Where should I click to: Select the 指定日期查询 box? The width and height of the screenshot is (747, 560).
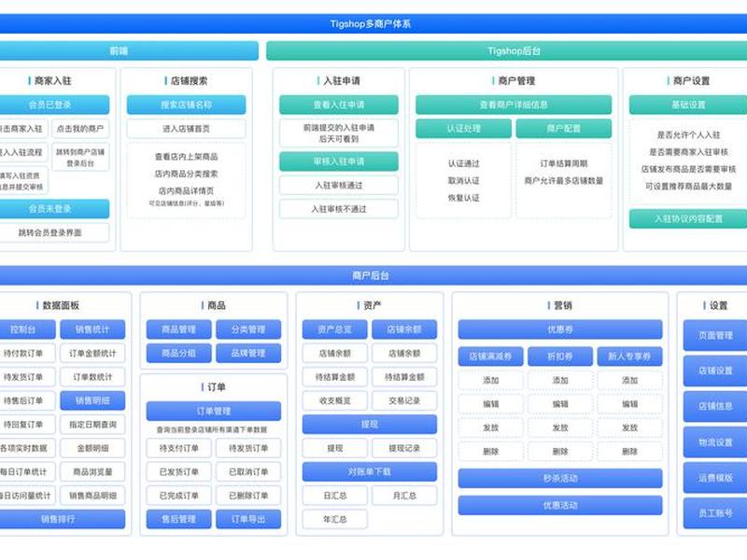tap(92, 425)
